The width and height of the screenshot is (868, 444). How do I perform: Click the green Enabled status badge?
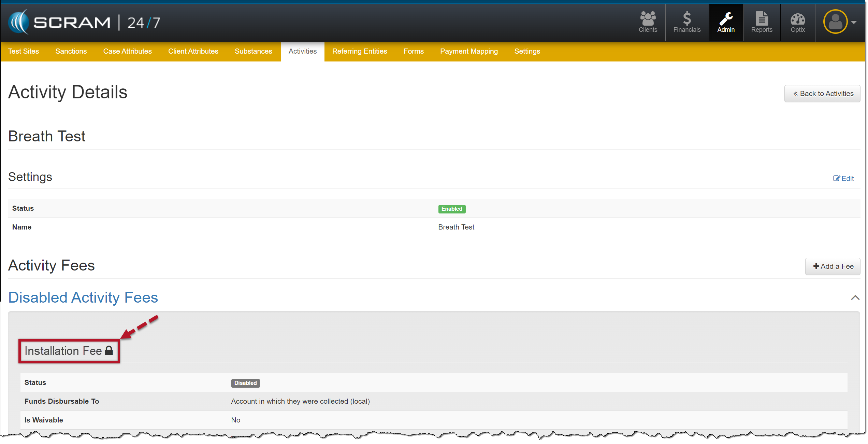[451, 209]
